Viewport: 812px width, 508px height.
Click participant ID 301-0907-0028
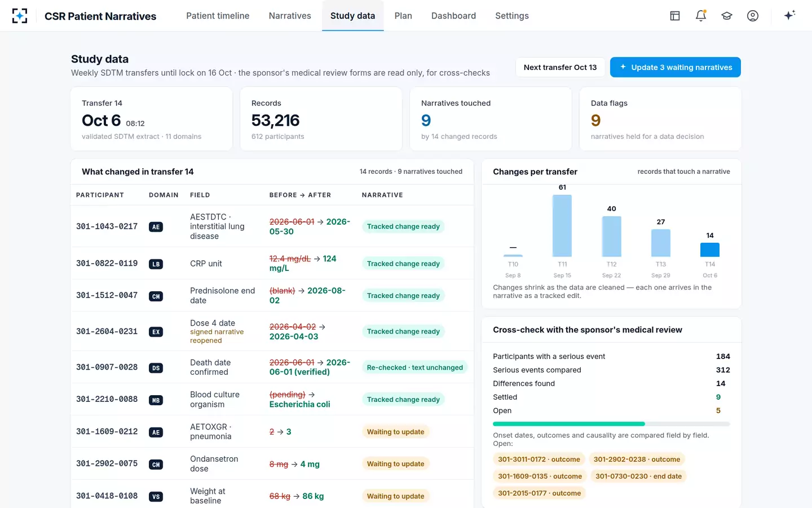point(107,367)
